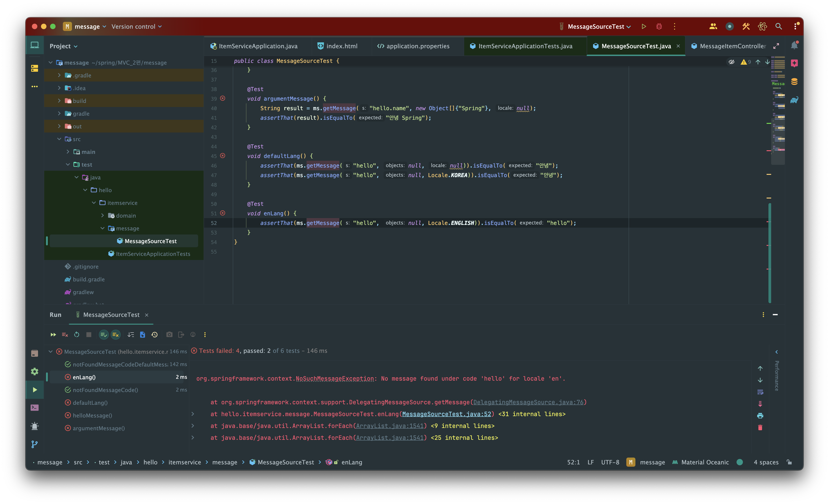Screen dimensions: 829x504
Task: Open the Terminal tool window icon
Action: [35, 407]
